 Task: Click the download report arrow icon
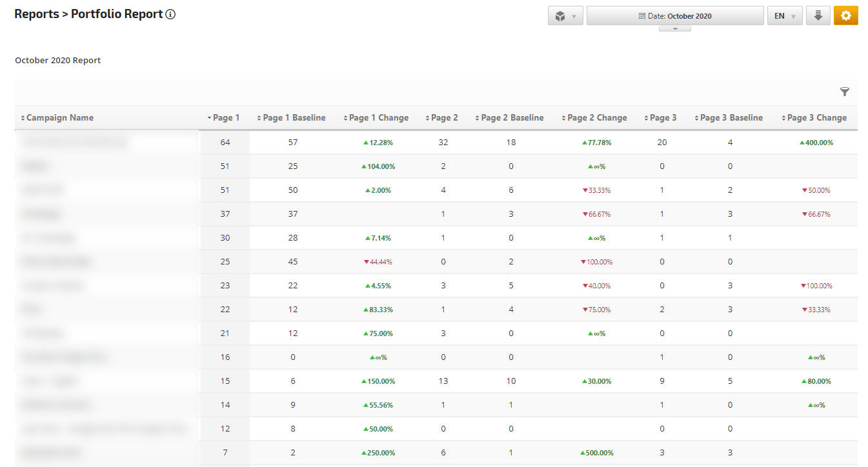pyautogui.click(x=818, y=15)
